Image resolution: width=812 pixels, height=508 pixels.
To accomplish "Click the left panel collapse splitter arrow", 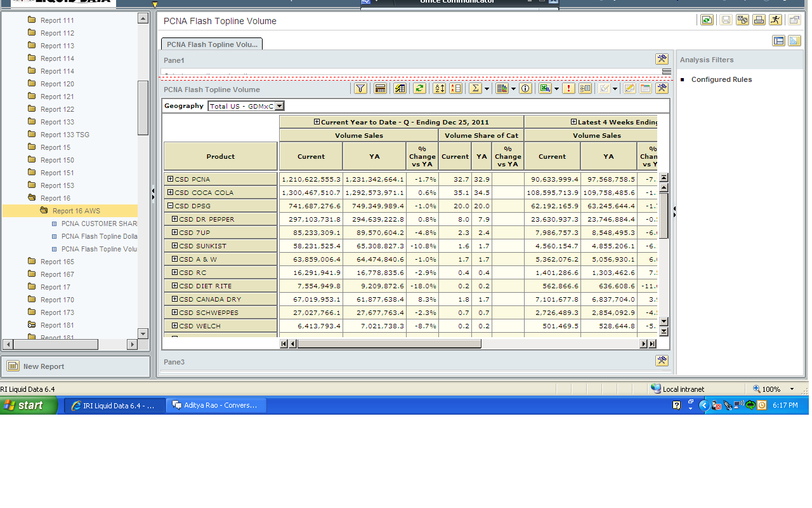I will (x=153, y=194).
